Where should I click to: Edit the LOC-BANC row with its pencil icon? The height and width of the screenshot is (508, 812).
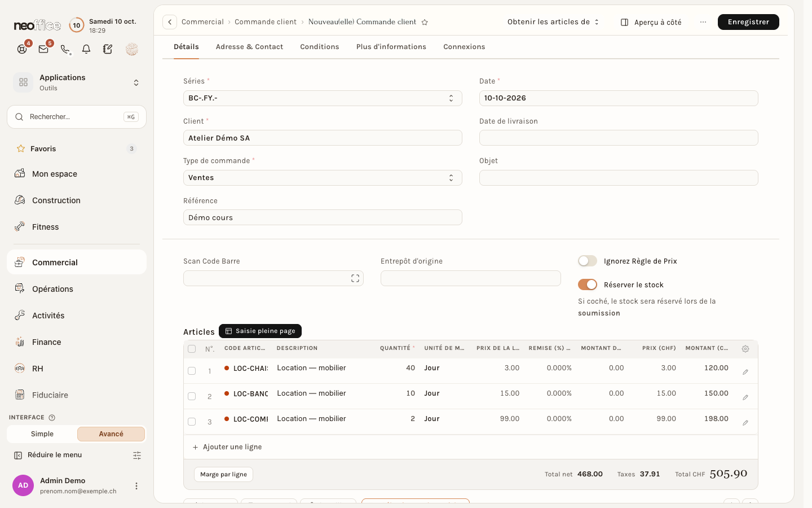pyautogui.click(x=745, y=397)
